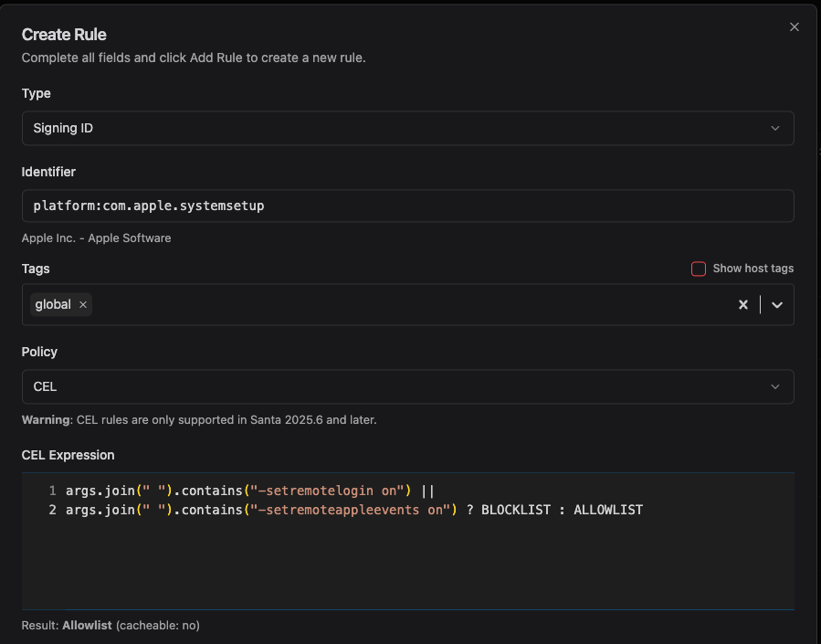Click blank area below CEL expression code
821x644 pixels.
(x=411, y=566)
